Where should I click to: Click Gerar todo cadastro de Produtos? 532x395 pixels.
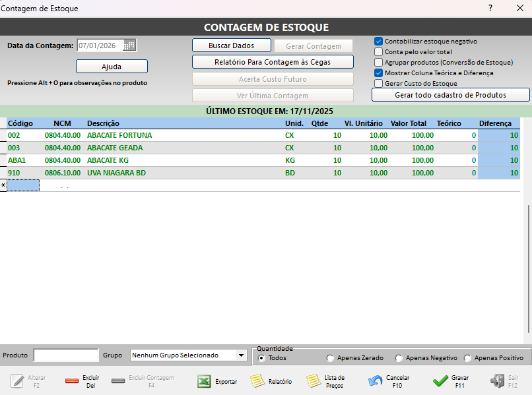coord(450,95)
